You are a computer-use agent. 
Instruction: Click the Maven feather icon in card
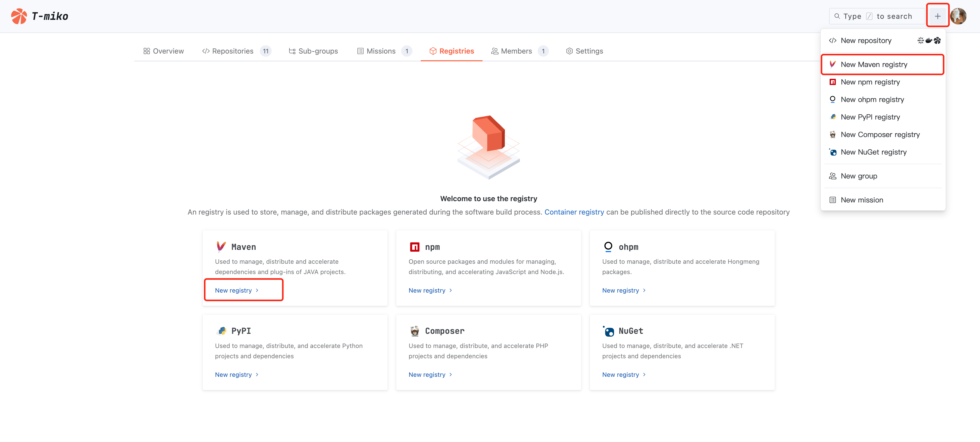pos(221,247)
